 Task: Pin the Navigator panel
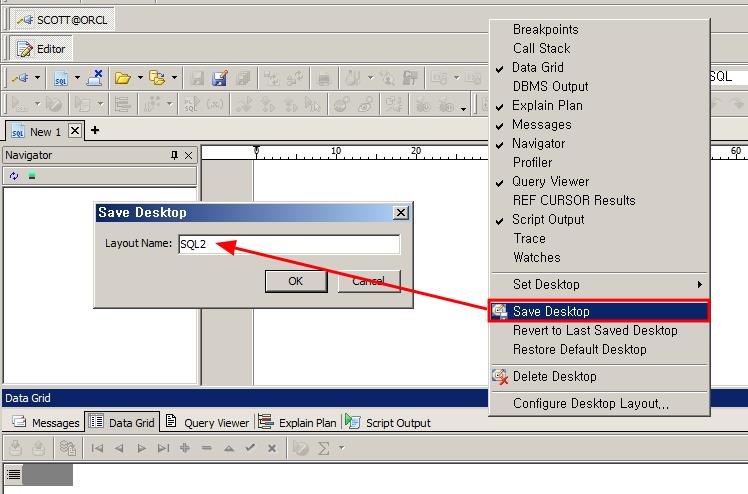pyautogui.click(x=174, y=155)
